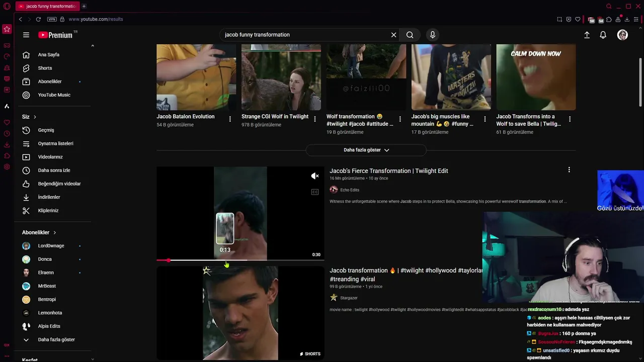Open the upload/create video icon
This screenshot has height=362, width=644.
pyautogui.click(x=587, y=35)
